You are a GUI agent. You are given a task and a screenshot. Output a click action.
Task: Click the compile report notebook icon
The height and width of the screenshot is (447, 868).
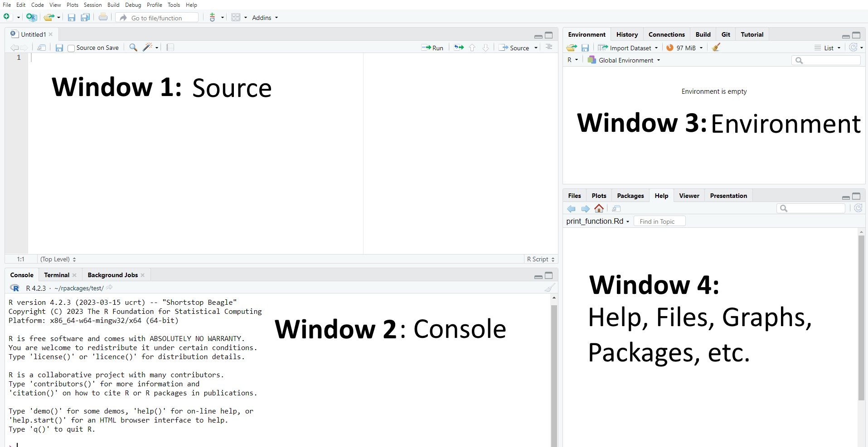170,48
